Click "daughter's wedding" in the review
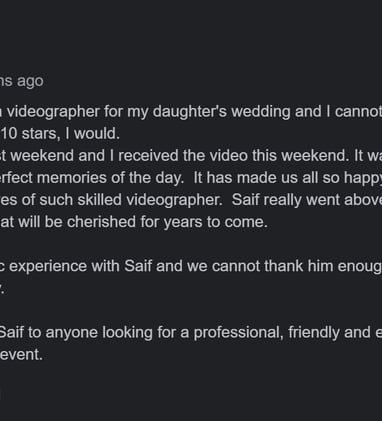Image resolution: width=382 pixels, height=421 pixels. click(222, 112)
